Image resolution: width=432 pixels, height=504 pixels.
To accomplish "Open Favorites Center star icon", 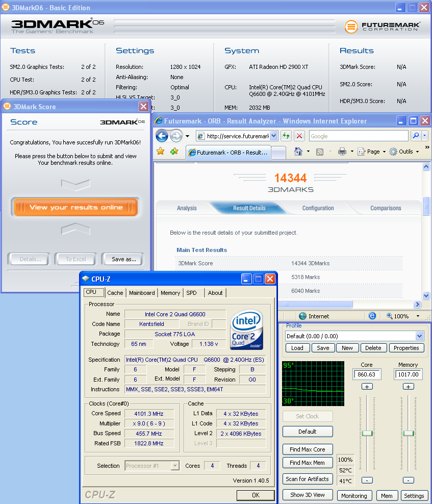I will (160, 152).
